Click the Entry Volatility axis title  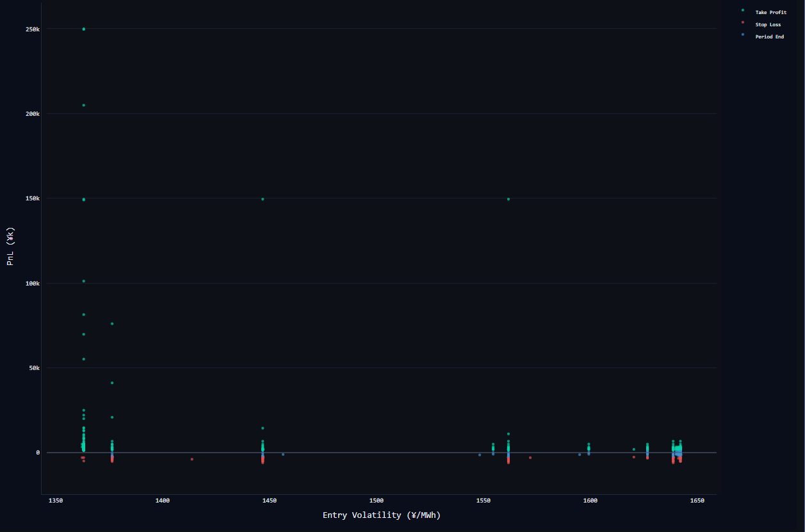(x=382, y=515)
